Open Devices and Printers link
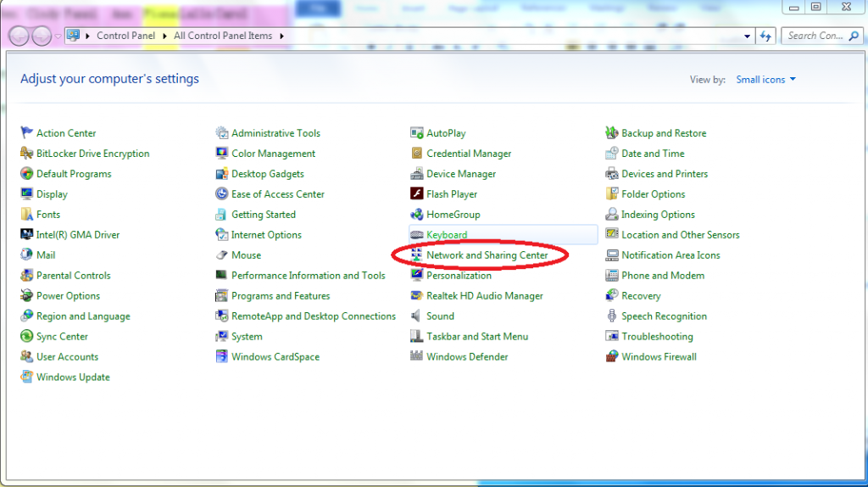 665,174
